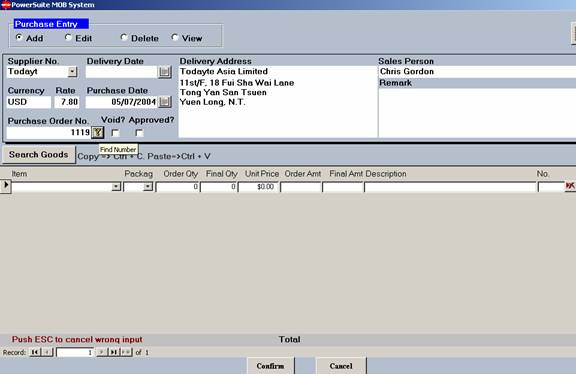Click the Final Amt input cell
The width and height of the screenshot is (576, 374).
[x=343, y=187]
